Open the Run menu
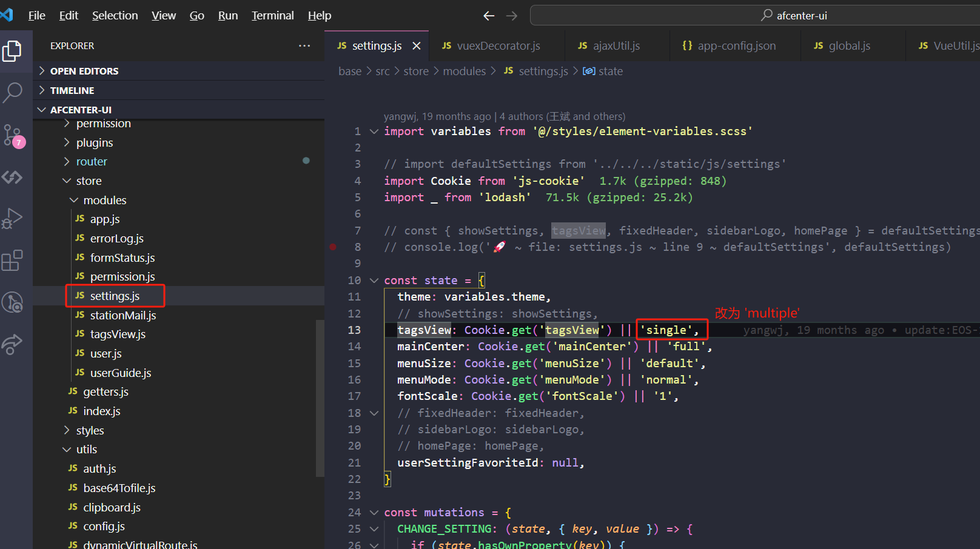The height and width of the screenshot is (549, 980). point(228,16)
